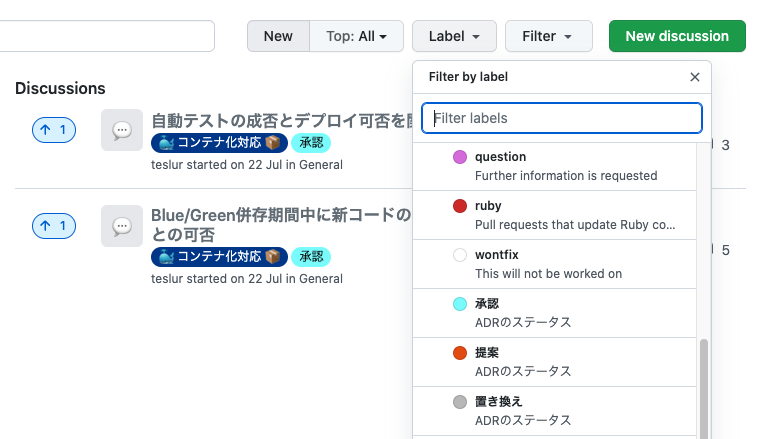Click first discussion's speech bubble icon

pos(122,130)
